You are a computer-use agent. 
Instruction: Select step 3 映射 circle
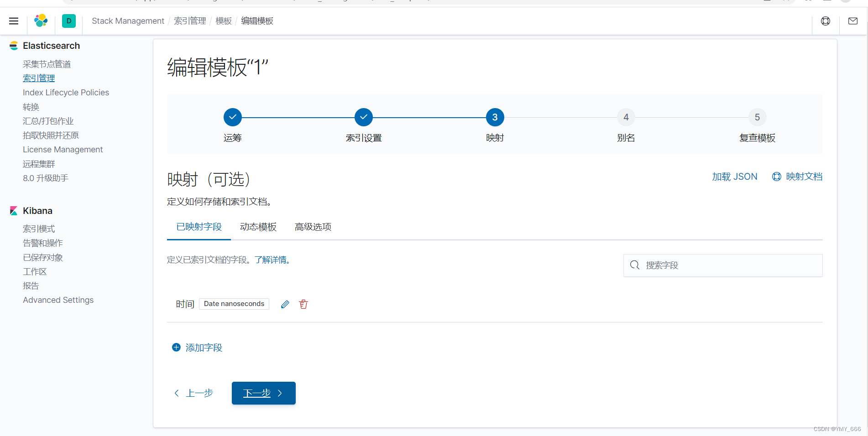(x=495, y=117)
